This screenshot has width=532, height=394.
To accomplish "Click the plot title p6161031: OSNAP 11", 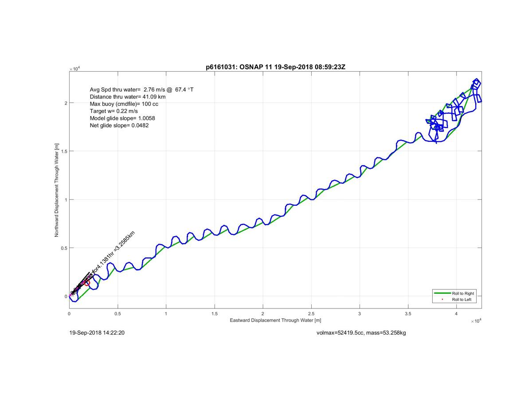I will 275,66.
